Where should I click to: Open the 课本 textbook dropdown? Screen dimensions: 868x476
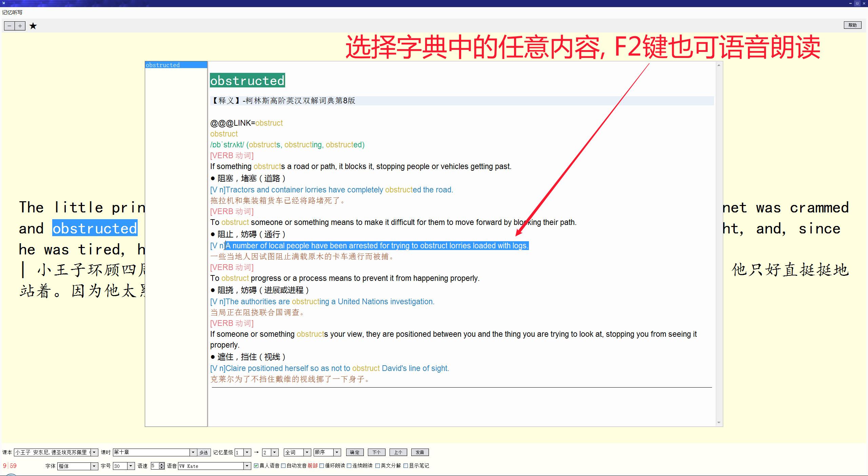pos(94,452)
